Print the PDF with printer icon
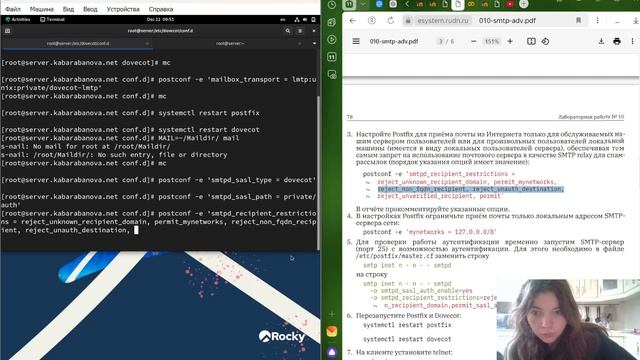Viewport: 640px width, 360px height. 617,41
